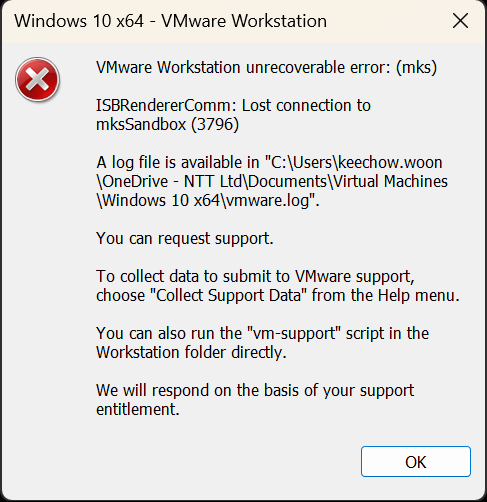Click the 'You can request support' sentence
The image size is (487, 502).
pyautogui.click(x=185, y=238)
